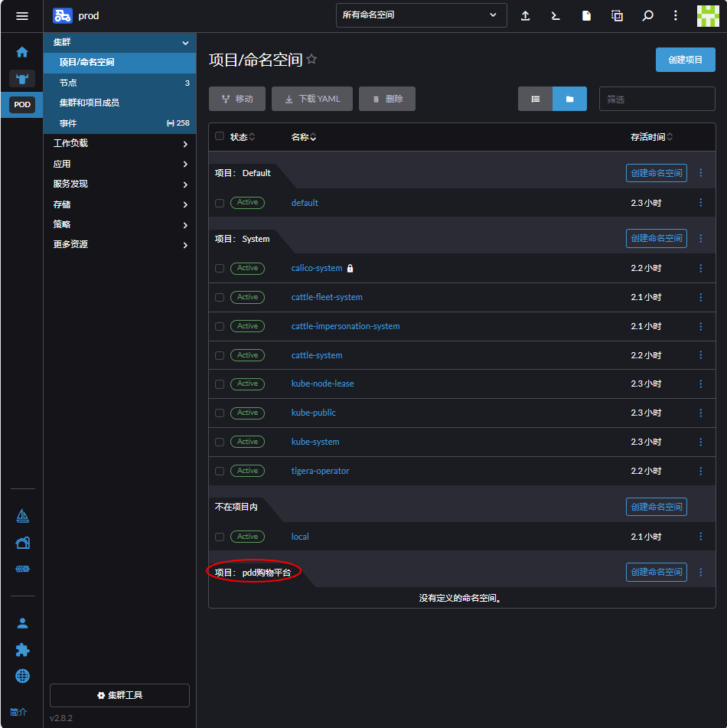Open the cattle-fleet-system namespace link
The image size is (727, 728).
coord(327,297)
